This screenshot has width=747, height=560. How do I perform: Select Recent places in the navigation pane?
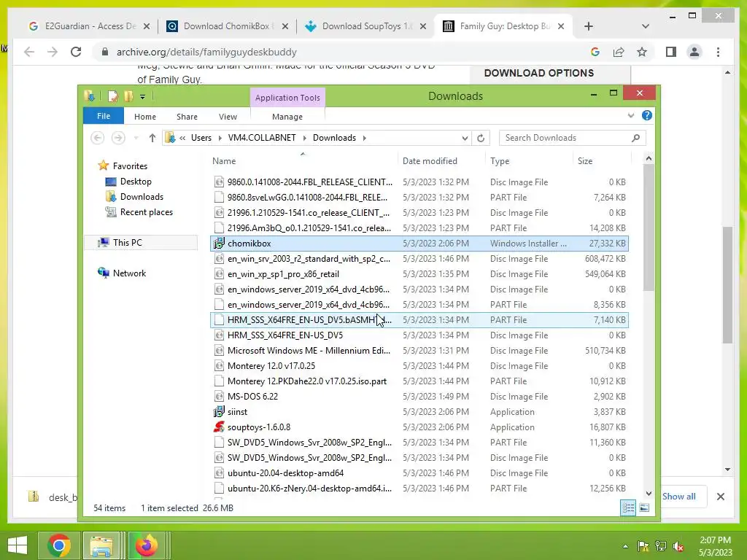146,212
